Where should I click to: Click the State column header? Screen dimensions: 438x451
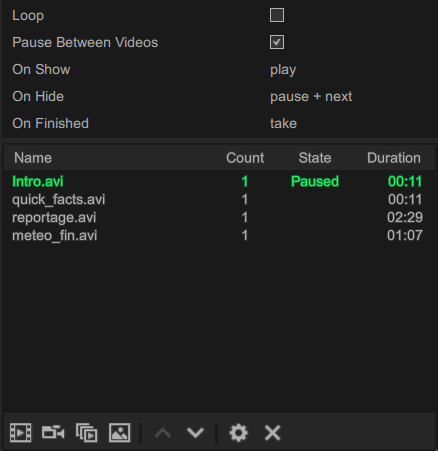315,158
